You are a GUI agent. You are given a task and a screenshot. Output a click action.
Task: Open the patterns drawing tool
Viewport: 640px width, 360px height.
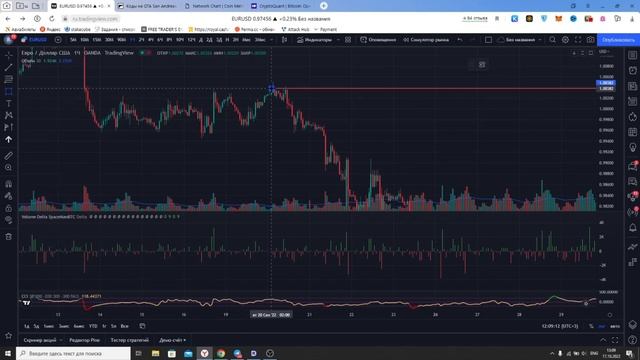(x=9, y=116)
